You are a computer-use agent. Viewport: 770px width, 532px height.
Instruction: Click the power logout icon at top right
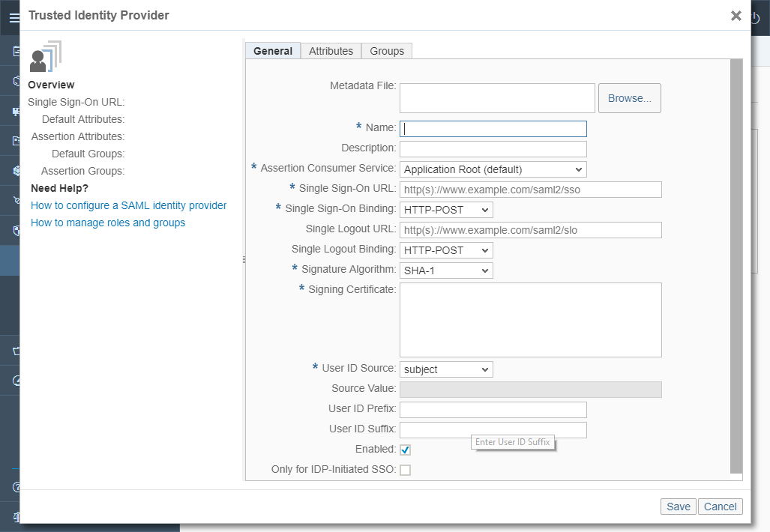[756, 18]
